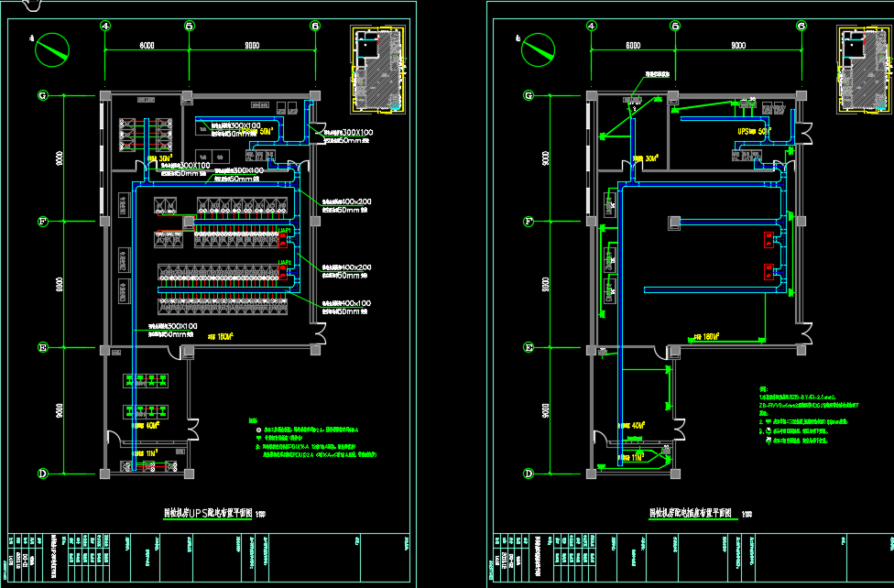
Task: Click the north arrow compass in left drawing
Action: click(52, 49)
